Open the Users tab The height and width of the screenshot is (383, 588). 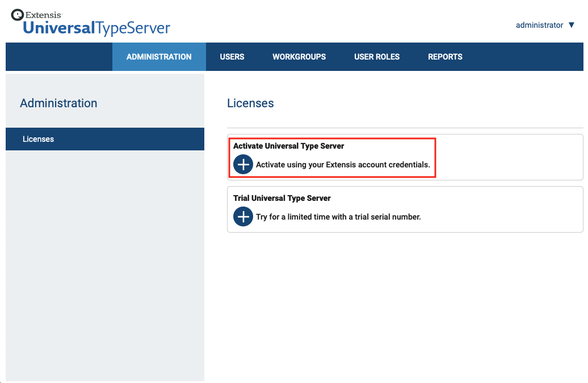coord(232,57)
